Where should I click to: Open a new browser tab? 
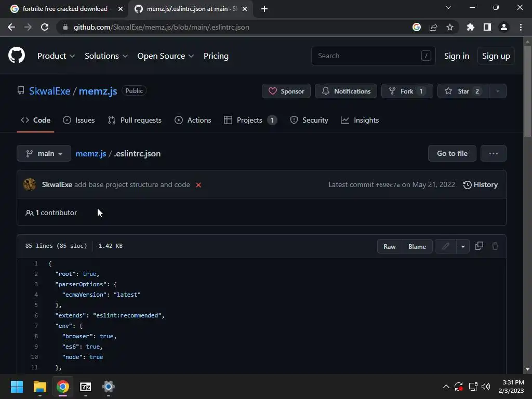pos(264,9)
